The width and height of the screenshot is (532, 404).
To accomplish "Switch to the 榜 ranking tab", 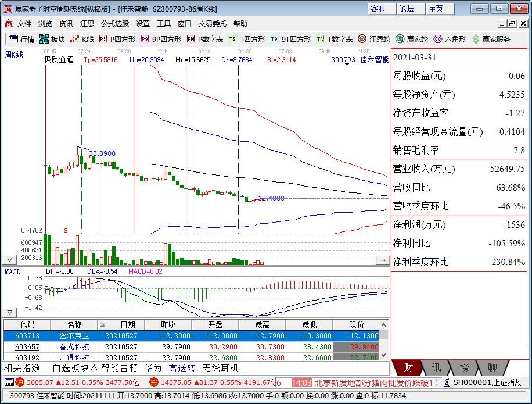I will [x=464, y=367].
